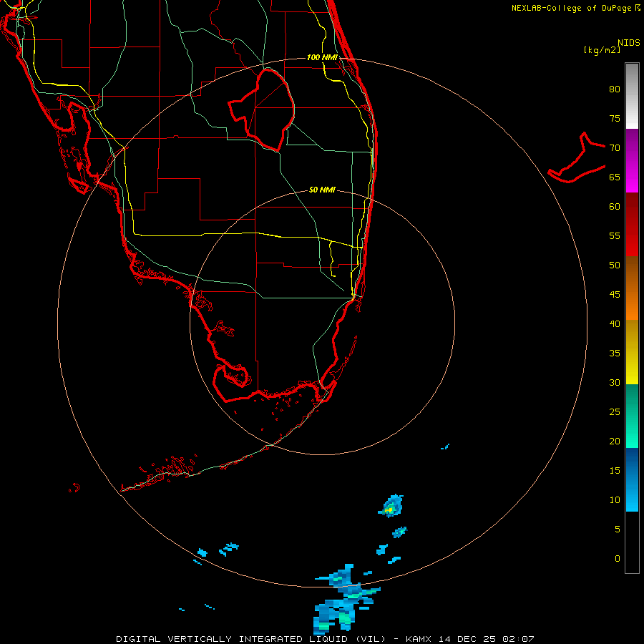Click the radar echo cell with yellow core
The image size is (644, 644).
(391, 506)
